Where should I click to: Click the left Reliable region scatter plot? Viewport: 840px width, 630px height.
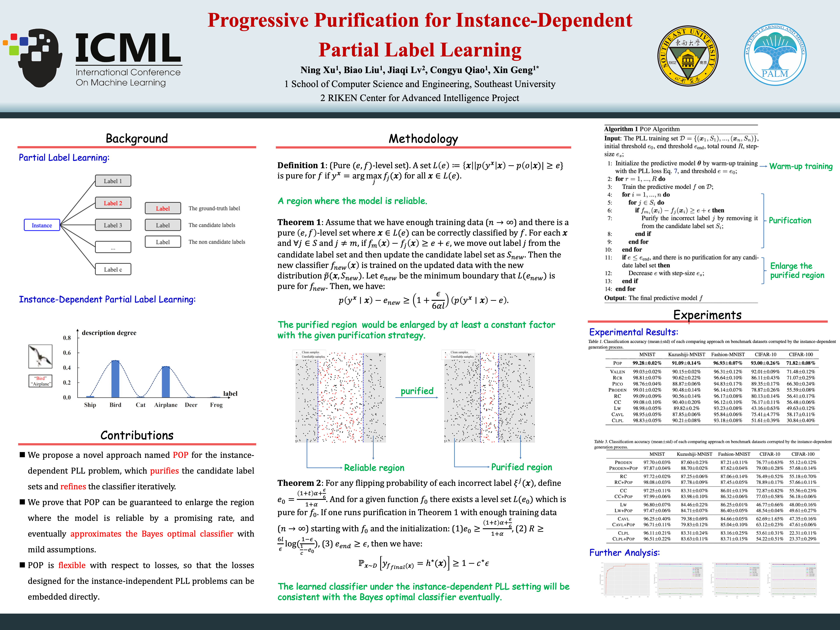click(341, 398)
